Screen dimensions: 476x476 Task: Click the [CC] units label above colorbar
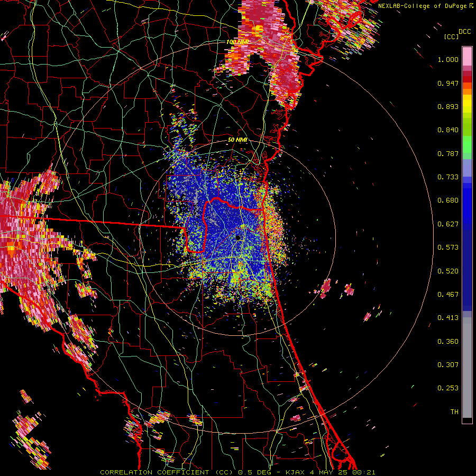click(x=451, y=36)
